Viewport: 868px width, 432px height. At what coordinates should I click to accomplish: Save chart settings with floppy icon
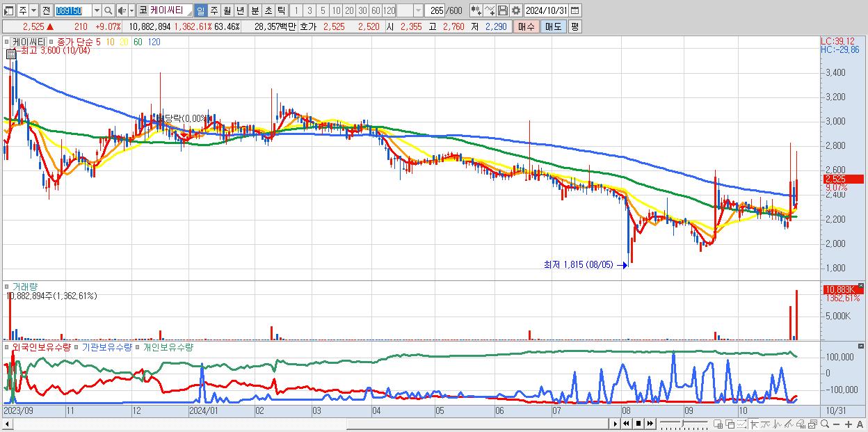tap(503, 10)
